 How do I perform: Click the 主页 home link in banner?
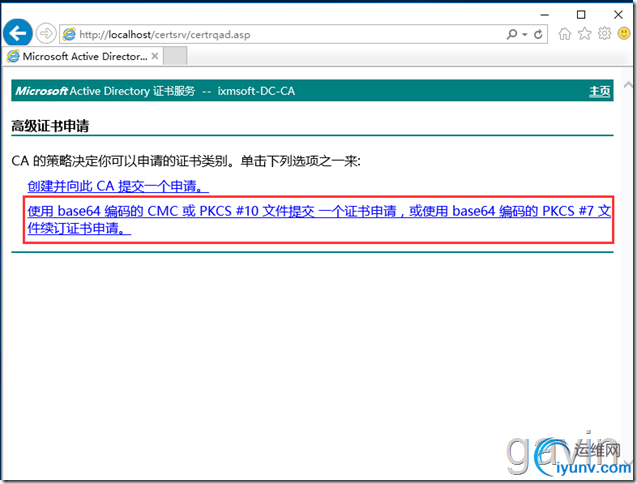pos(600,91)
